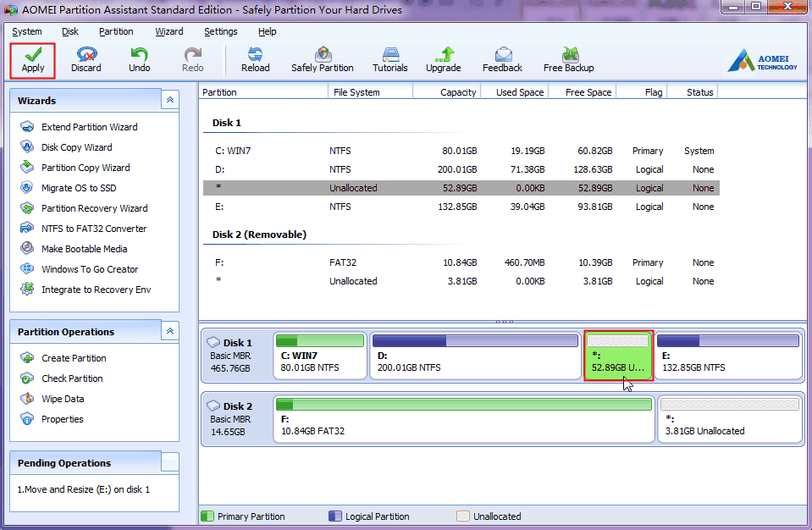
Task: Start the Partition Copy Wizard
Action: pyautogui.click(x=86, y=168)
